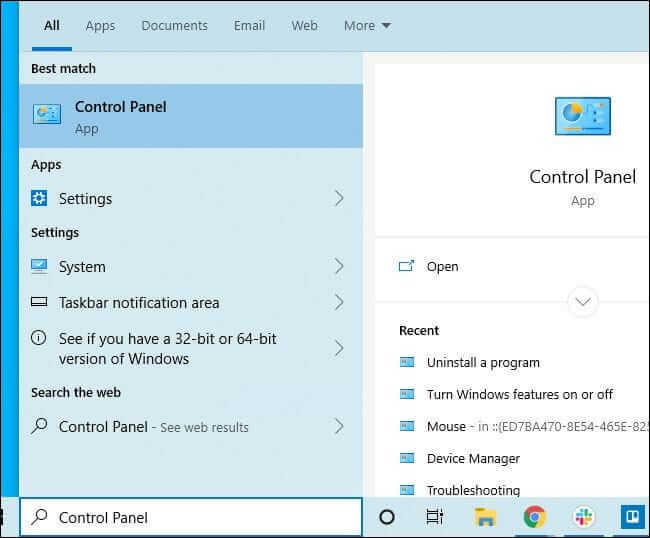Open recent item Uninstall a program
The height and width of the screenshot is (538, 650).
click(482, 362)
